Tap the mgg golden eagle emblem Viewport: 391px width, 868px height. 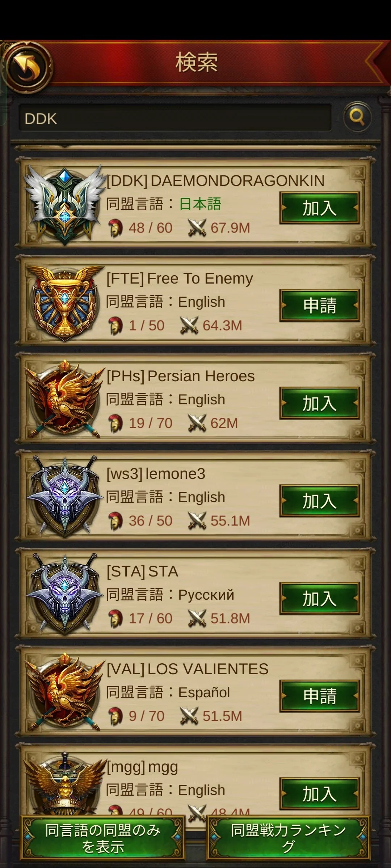click(x=64, y=784)
